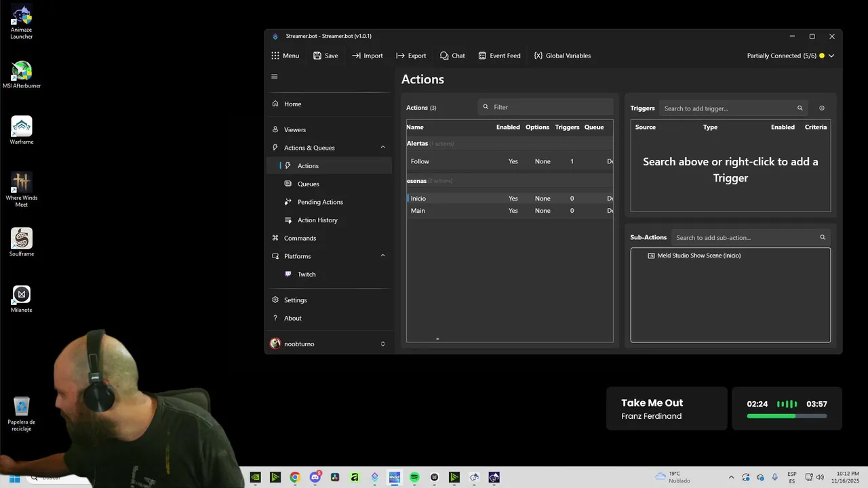868x488 pixels.
Task: Select the Follow action row
Action: [x=509, y=161]
